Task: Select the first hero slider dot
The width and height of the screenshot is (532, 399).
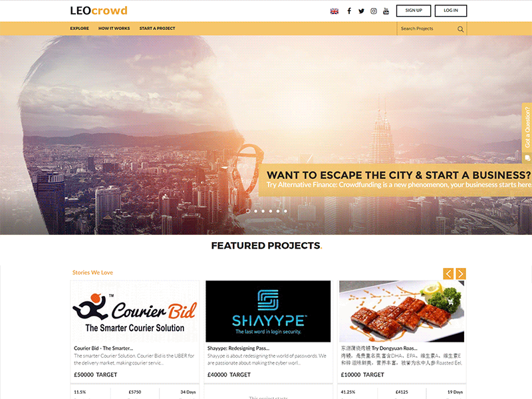Action: coord(248,211)
